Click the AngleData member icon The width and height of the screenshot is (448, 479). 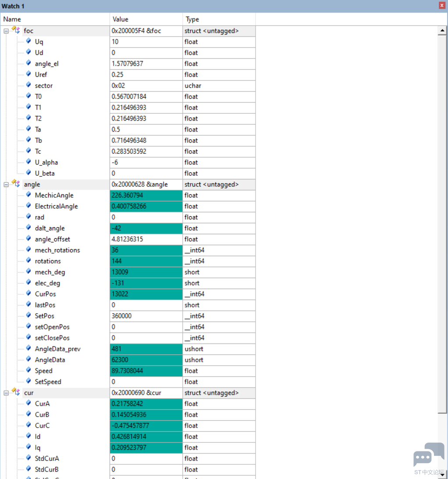click(x=28, y=359)
